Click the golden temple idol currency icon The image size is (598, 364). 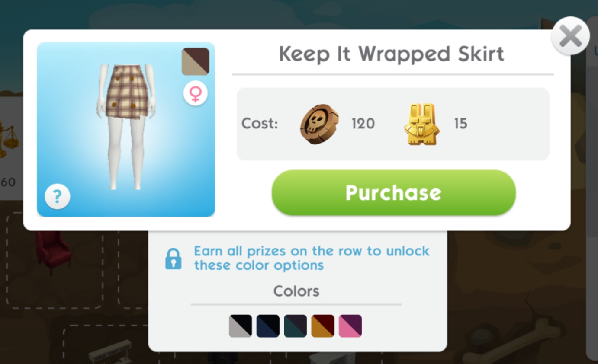tap(421, 124)
